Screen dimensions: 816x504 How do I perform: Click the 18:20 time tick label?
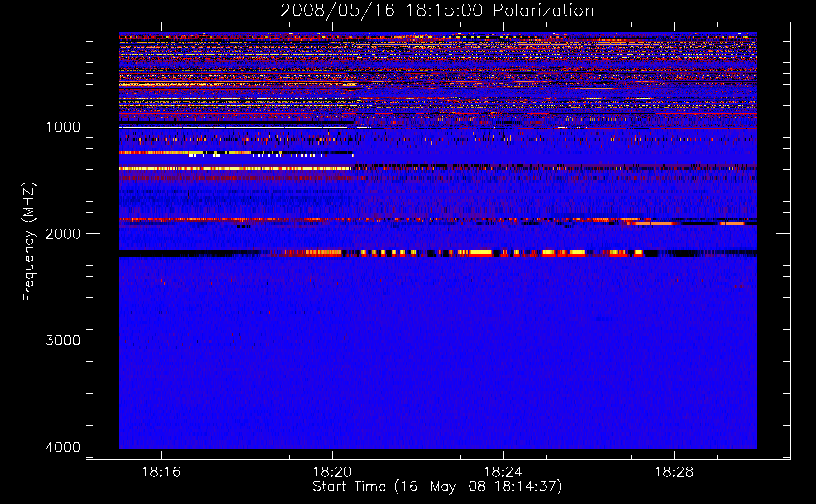tap(332, 472)
